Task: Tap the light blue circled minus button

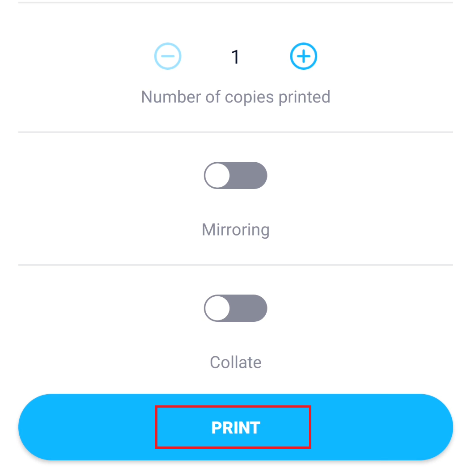Action: coord(168,57)
